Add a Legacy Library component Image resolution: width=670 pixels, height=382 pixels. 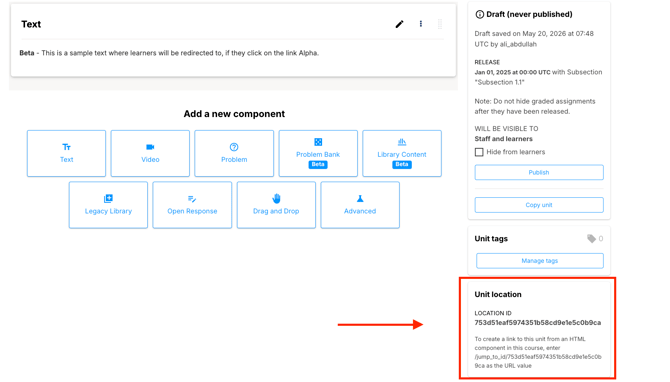(x=108, y=205)
